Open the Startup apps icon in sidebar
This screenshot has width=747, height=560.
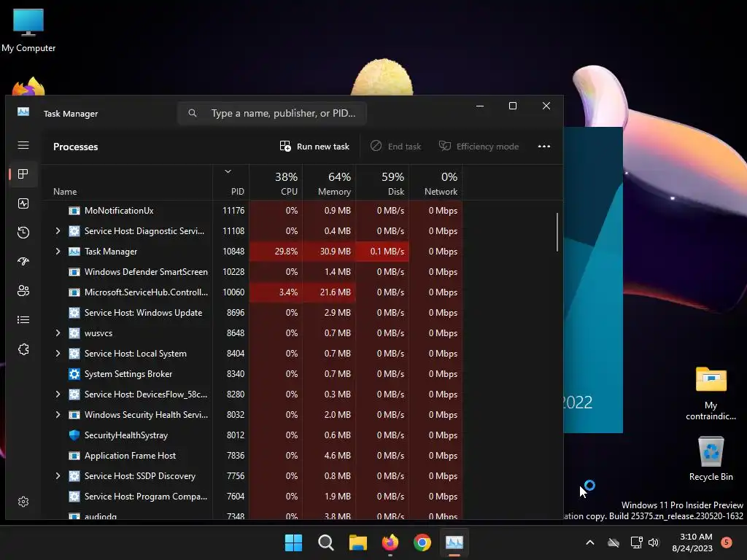23,262
